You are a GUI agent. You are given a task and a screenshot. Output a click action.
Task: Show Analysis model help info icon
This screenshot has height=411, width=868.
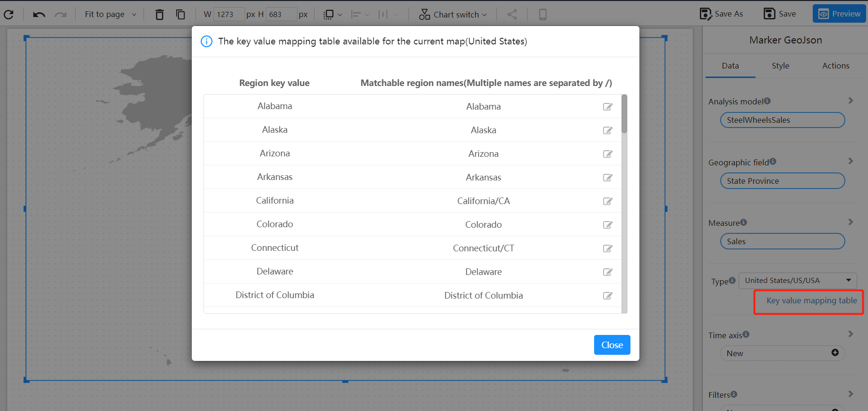767,101
